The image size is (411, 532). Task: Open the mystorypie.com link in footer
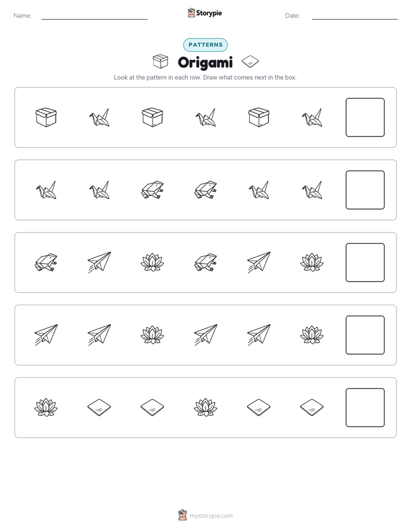211,516
